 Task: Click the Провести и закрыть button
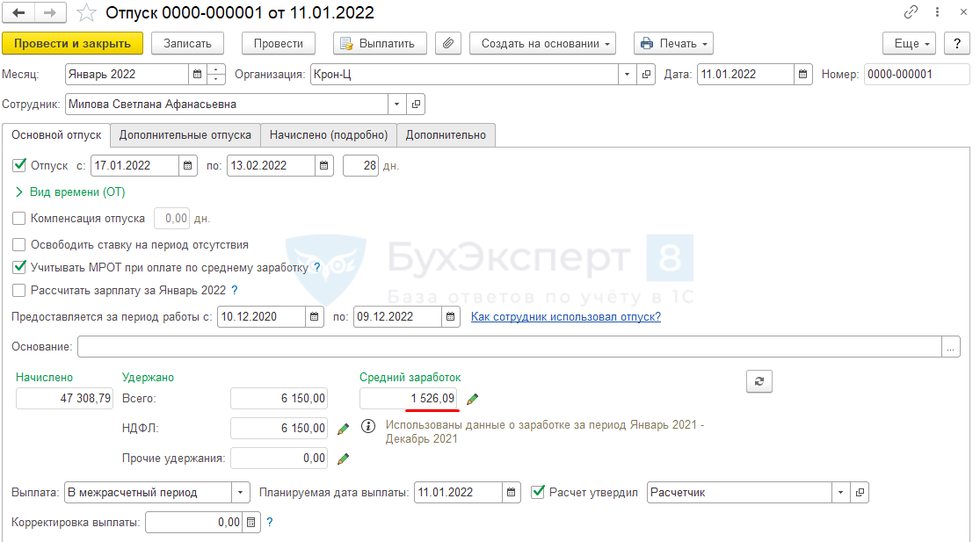pos(72,43)
